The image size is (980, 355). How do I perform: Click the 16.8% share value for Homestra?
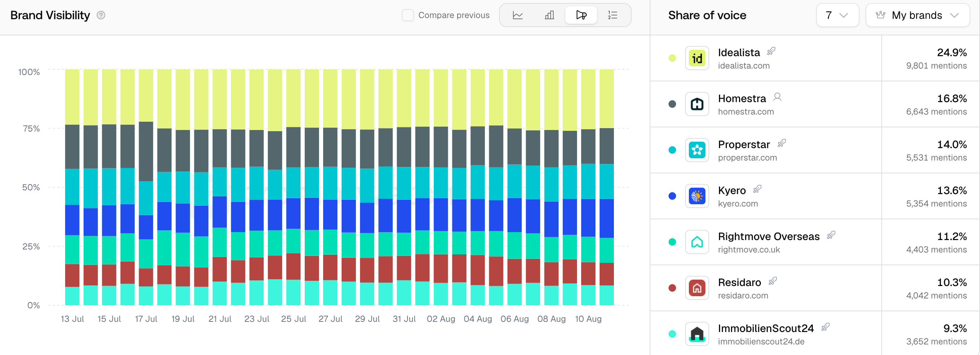952,98
